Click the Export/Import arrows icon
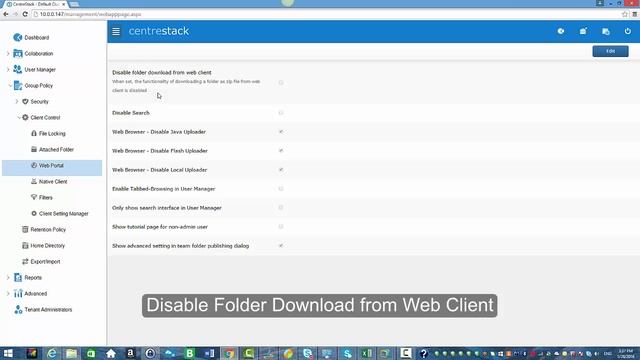This screenshot has height=360, width=640. [25, 261]
